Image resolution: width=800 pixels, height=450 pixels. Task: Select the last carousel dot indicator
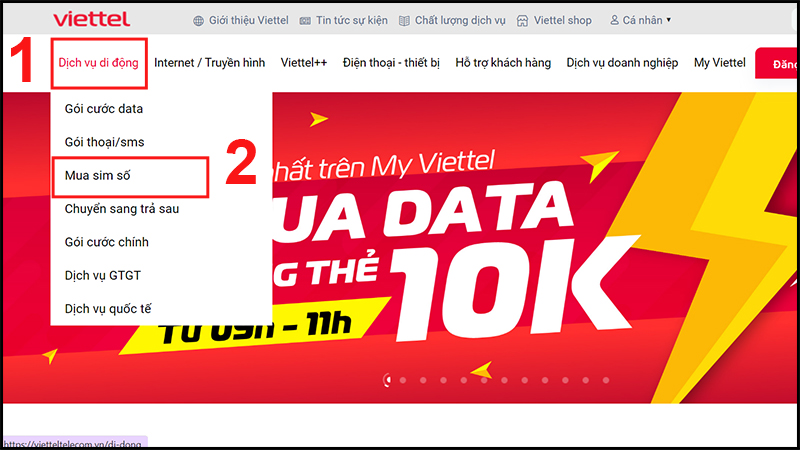tap(606, 380)
